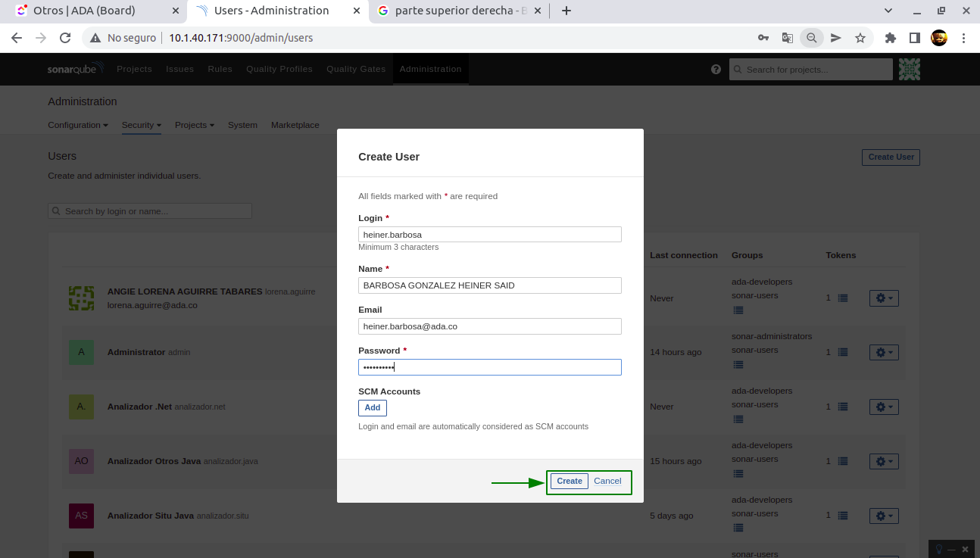Go to Quality Profiles menu
980x558 pixels.
tap(279, 69)
